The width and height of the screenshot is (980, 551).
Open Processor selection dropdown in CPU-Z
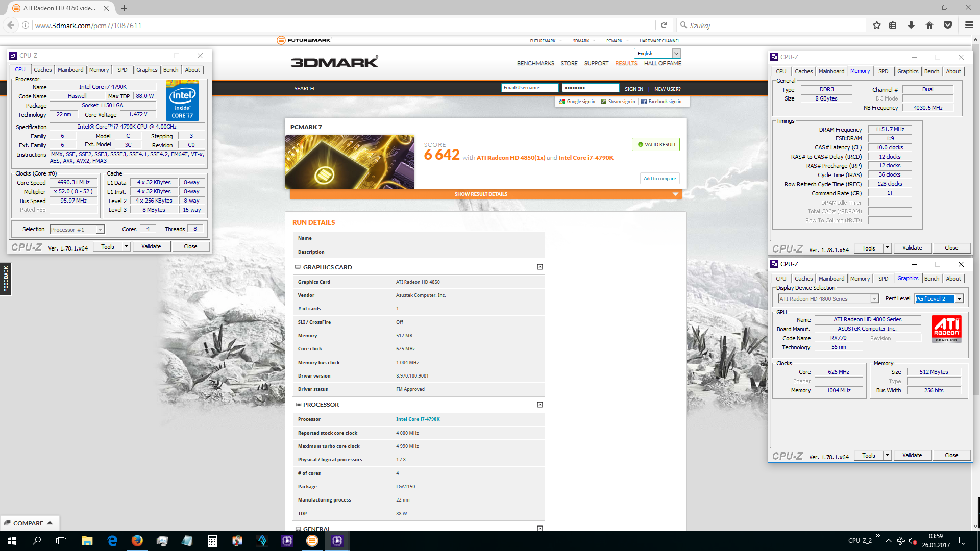pos(77,230)
